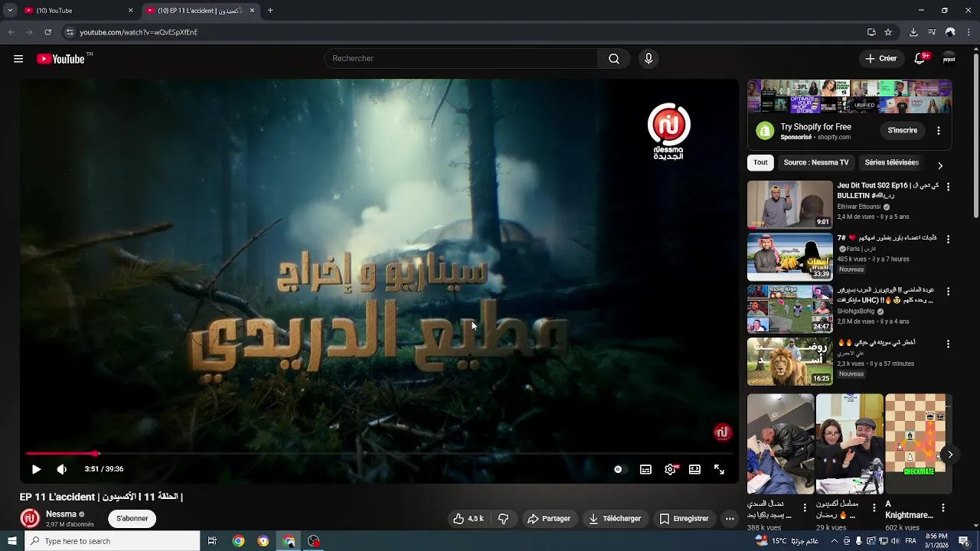Show next Shorts with arrow
980x551 pixels.
pyautogui.click(x=949, y=455)
